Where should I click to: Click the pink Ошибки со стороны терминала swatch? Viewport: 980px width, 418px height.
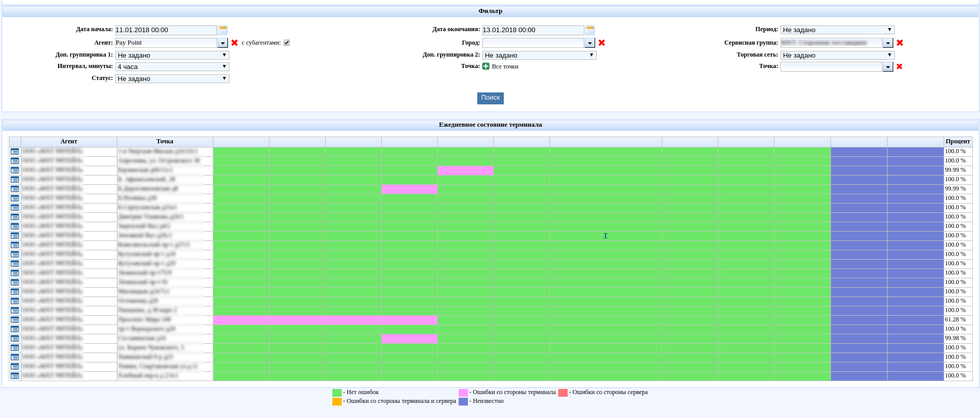pos(463,393)
